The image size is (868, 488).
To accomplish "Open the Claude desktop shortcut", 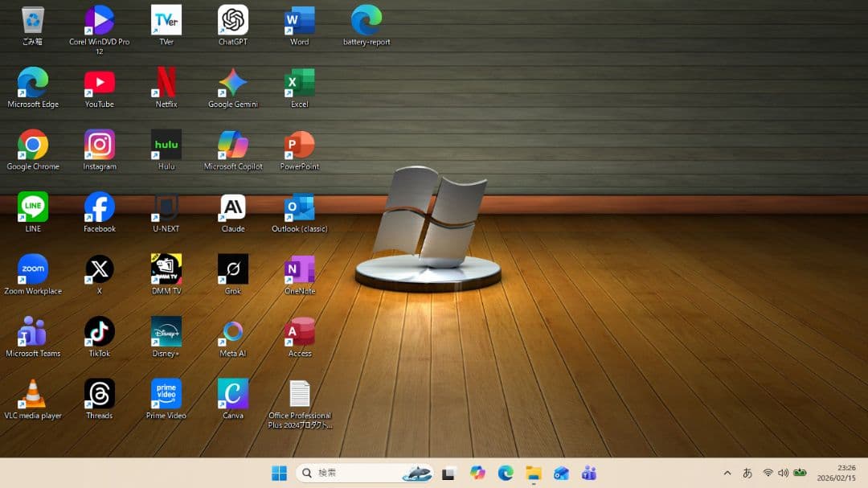I will (233, 207).
